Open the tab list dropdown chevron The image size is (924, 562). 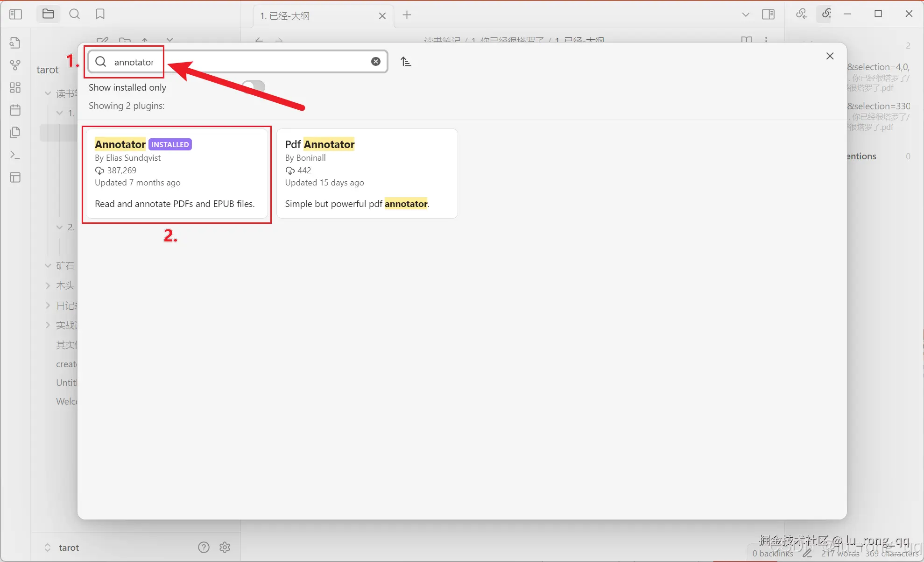(745, 15)
